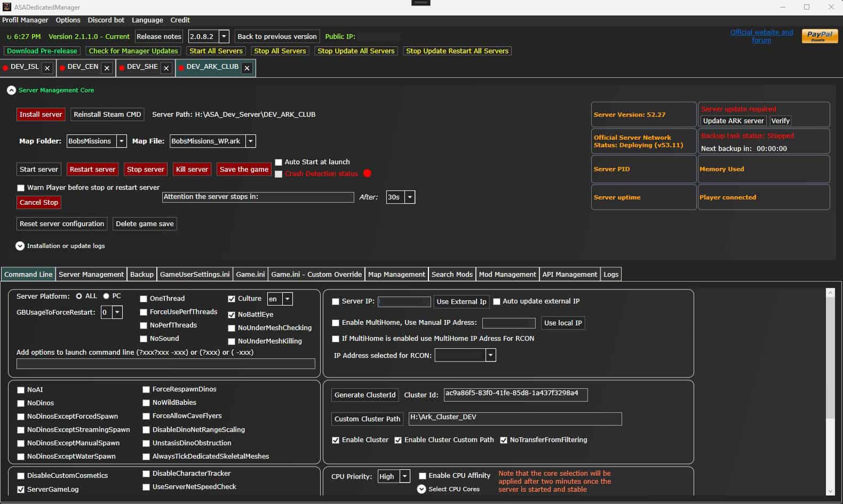Close the DEV_ARK_CLUB tab with X icon
The image size is (843, 504).
247,68
